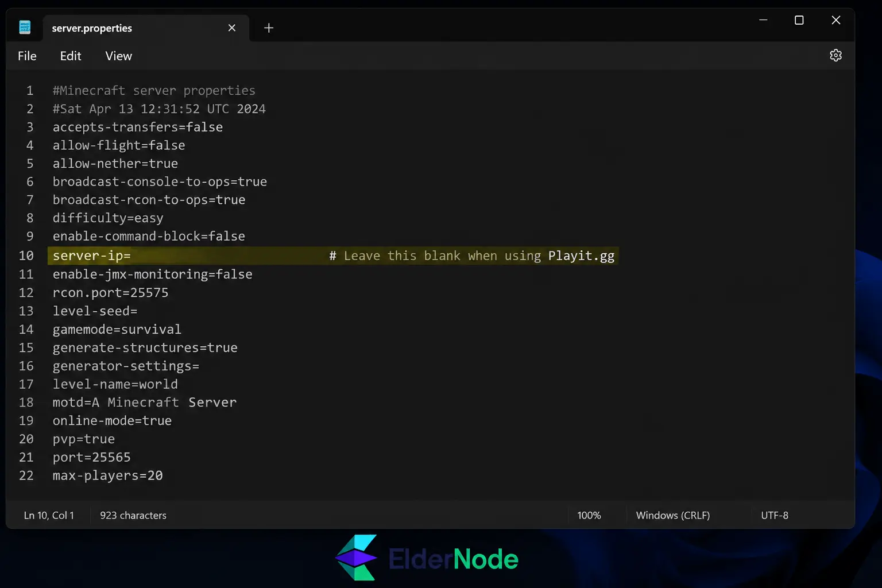
Task: Click the line broadcast-rcon-to-ops=true
Action: coord(149,200)
